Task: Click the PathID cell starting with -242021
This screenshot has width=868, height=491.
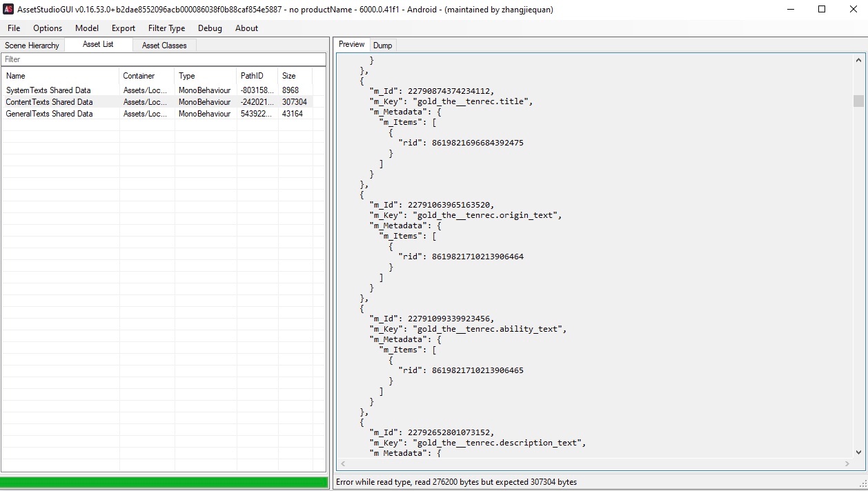Action: [257, 102]
